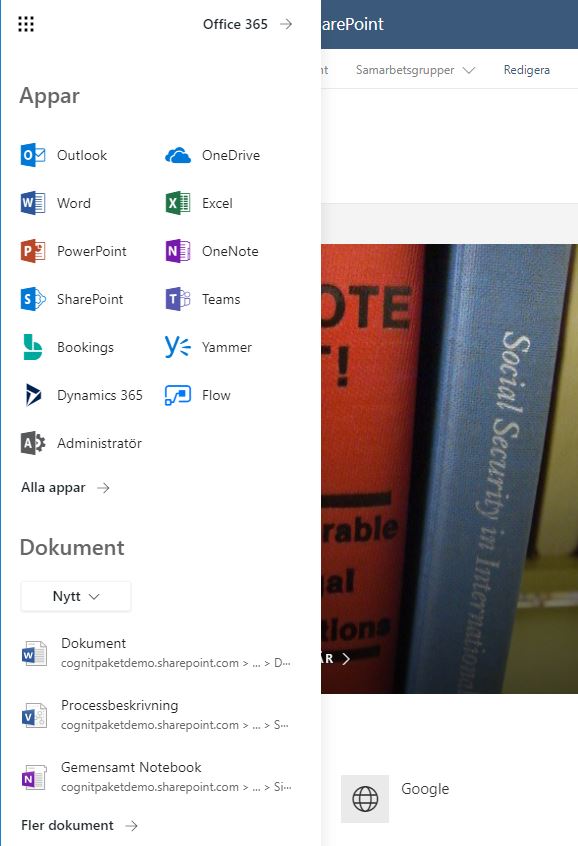This screenshot has height=846, width=578.
Task: Open the Administratör app icon
Action: pos(33,443)
